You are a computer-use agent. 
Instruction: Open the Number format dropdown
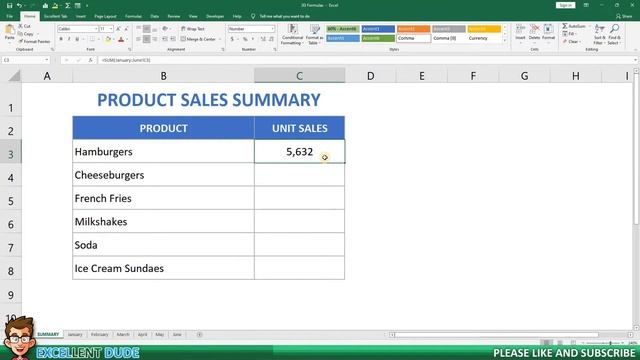click(x=272, y=29)
